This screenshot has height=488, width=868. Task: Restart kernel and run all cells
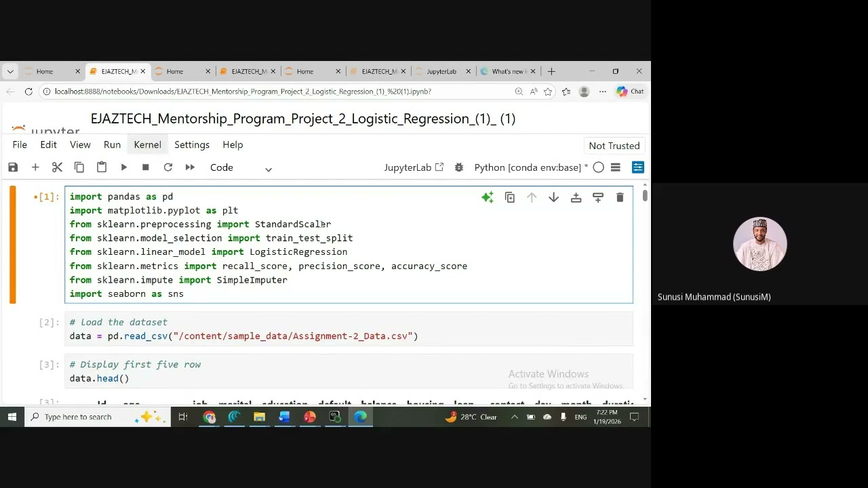190,167
